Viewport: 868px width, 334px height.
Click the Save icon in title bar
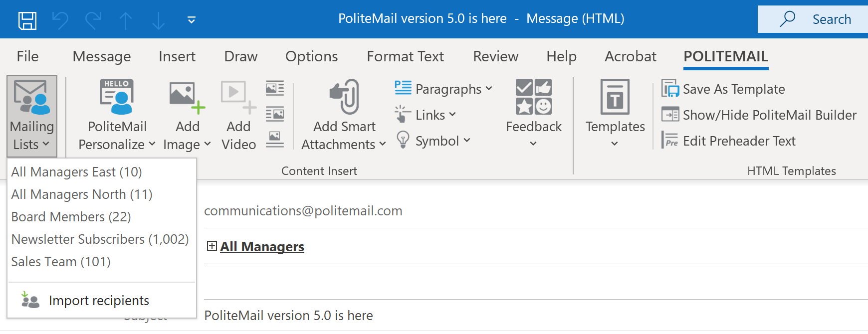(27, 20)
